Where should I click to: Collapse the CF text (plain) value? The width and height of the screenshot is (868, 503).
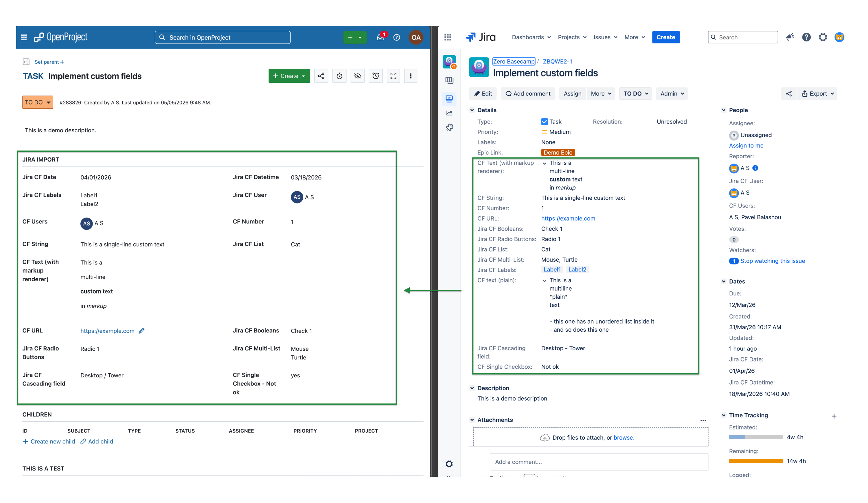tap(545, 281)
